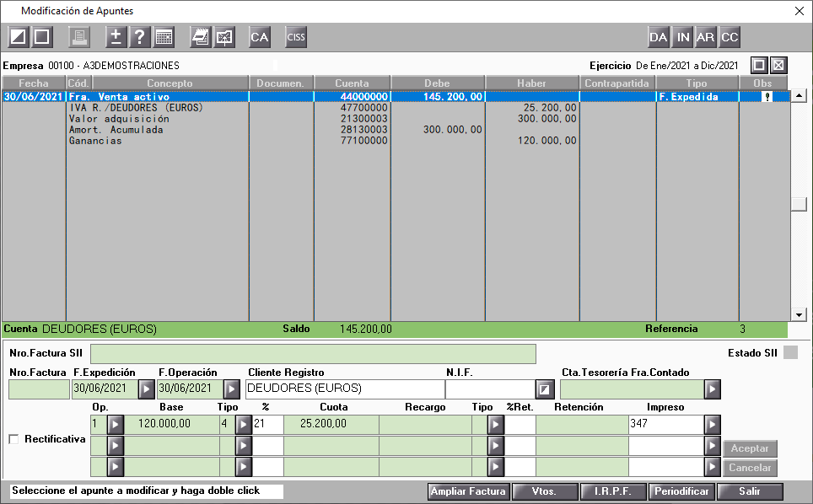Click the IN toolbar button
Viewport: 813px width, 504px height.
[x=683, y=37]
